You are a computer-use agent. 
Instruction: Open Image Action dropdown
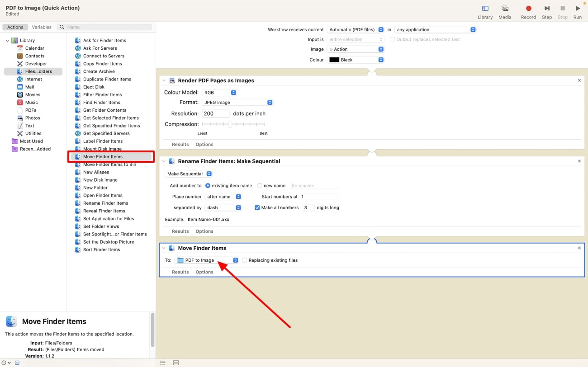(356, 49)
